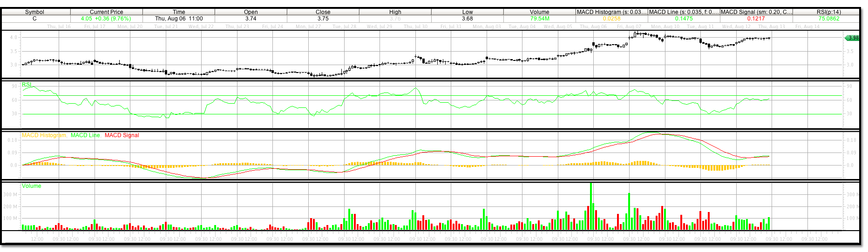Screen dimensions: 868x252
Task: Click the green 3.98 price marker
Action: (852, 38)
